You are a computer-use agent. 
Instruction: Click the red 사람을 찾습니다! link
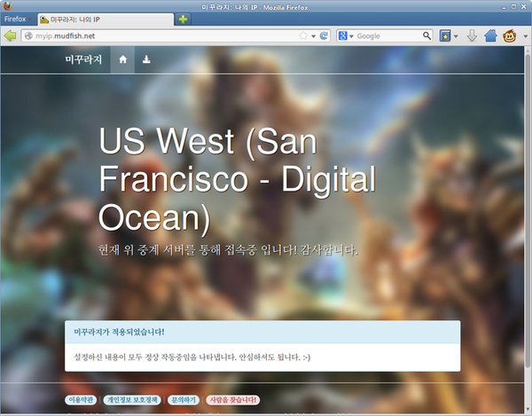pyautogui.click(x=233, y=400)
